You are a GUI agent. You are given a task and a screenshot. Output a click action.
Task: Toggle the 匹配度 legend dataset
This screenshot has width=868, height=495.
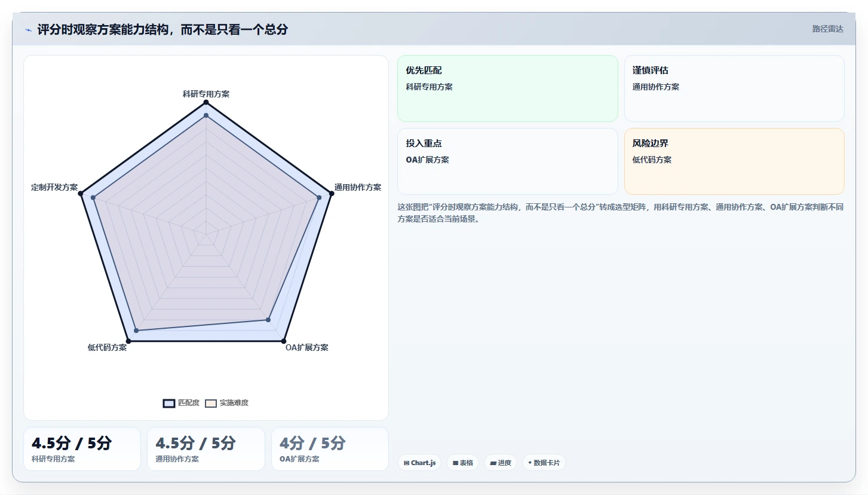click(181, 403)
